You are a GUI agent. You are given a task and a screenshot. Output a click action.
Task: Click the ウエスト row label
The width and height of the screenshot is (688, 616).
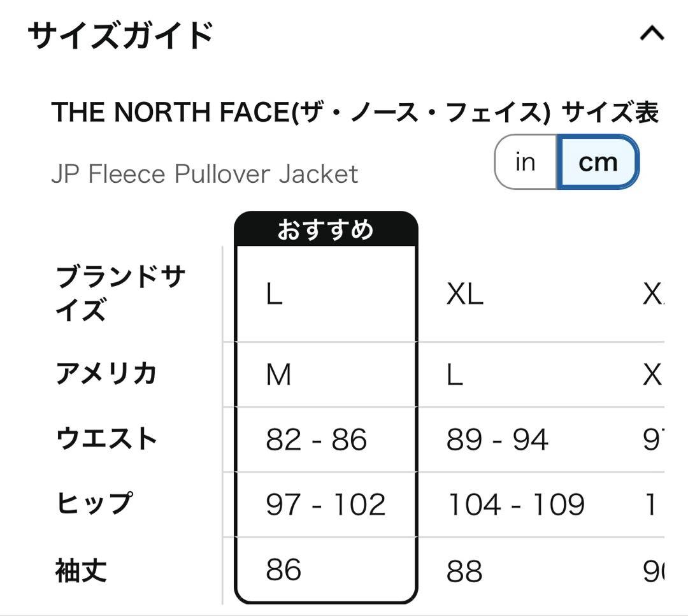tap(106, 438)
